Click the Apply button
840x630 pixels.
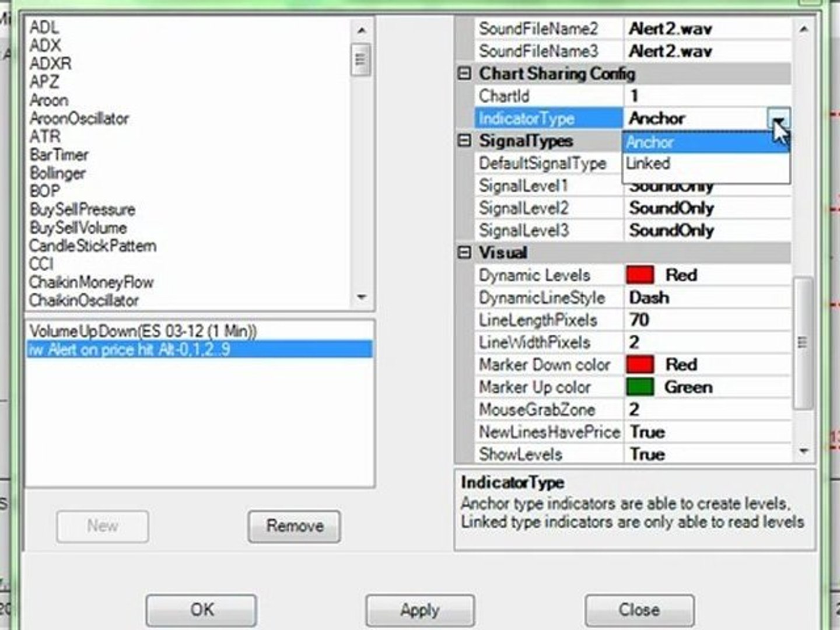coord(420,610)
